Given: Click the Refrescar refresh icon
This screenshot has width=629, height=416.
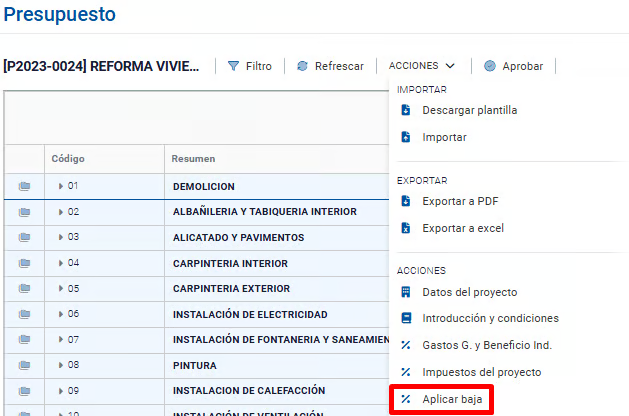Looking at the screenshot, I should pyautogui.click(x=302, y=66).
